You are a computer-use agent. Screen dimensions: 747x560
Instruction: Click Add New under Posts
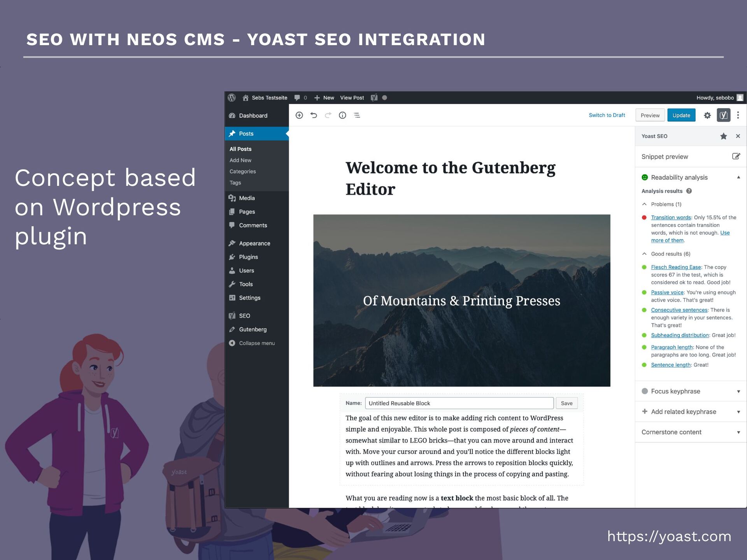(240, 160)
